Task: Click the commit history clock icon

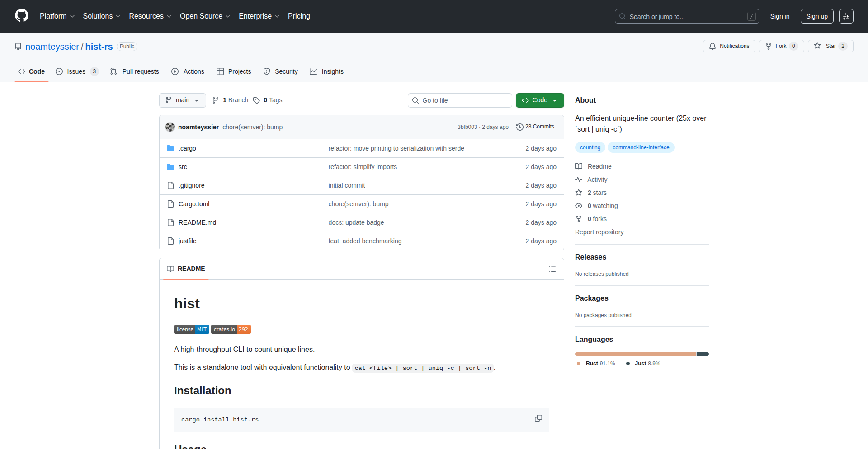Action: [520, 127]
